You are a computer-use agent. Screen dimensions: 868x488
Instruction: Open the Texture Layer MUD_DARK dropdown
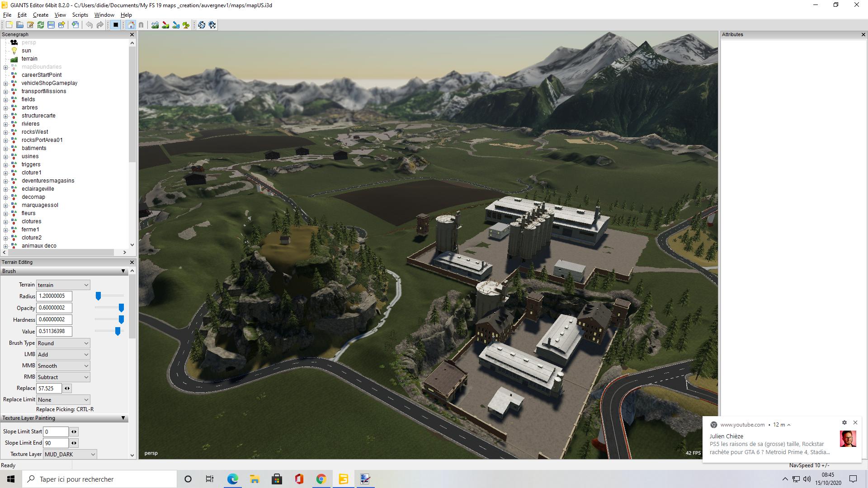70,454
